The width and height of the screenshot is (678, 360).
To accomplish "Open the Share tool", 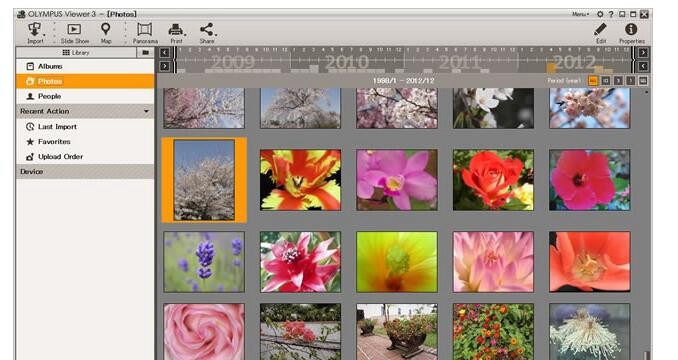I will click(x=207, y=32).
